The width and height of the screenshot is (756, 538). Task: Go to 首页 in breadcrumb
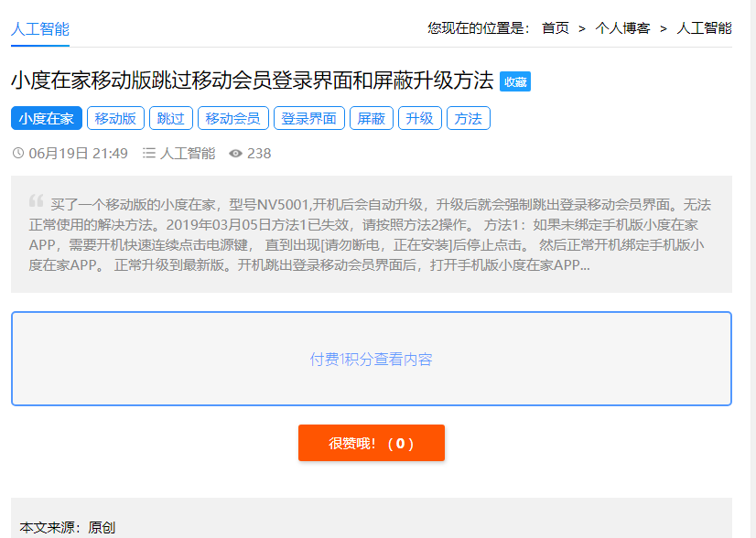(556, 28)
